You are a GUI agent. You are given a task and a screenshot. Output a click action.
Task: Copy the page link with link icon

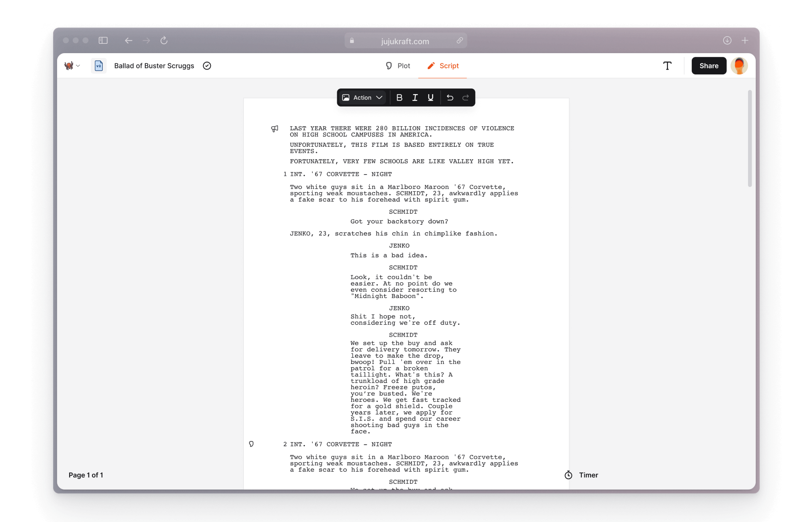(460, 41)
